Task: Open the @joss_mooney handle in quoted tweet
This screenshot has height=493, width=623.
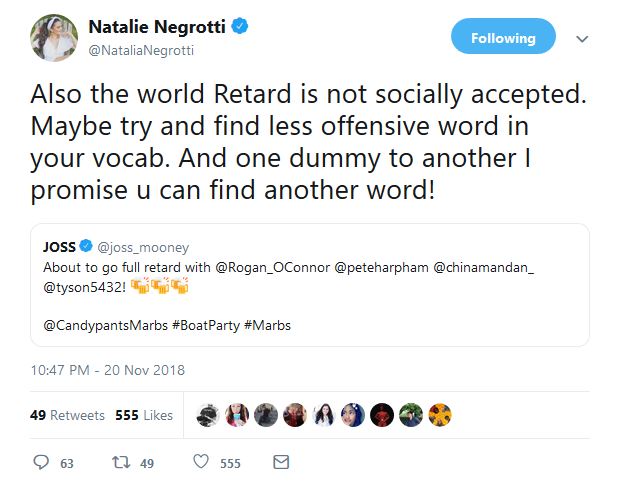Action: point(143,247)
